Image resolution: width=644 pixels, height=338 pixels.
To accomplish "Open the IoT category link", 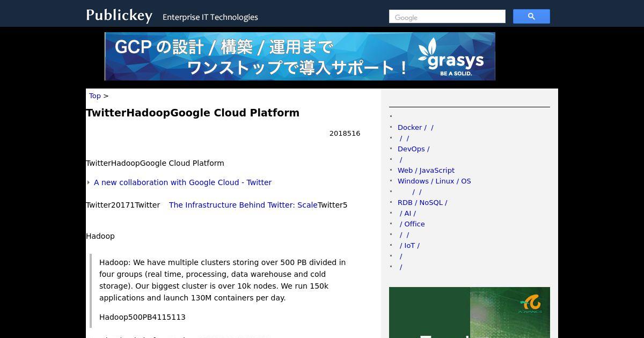I will [x=409, y=246].
